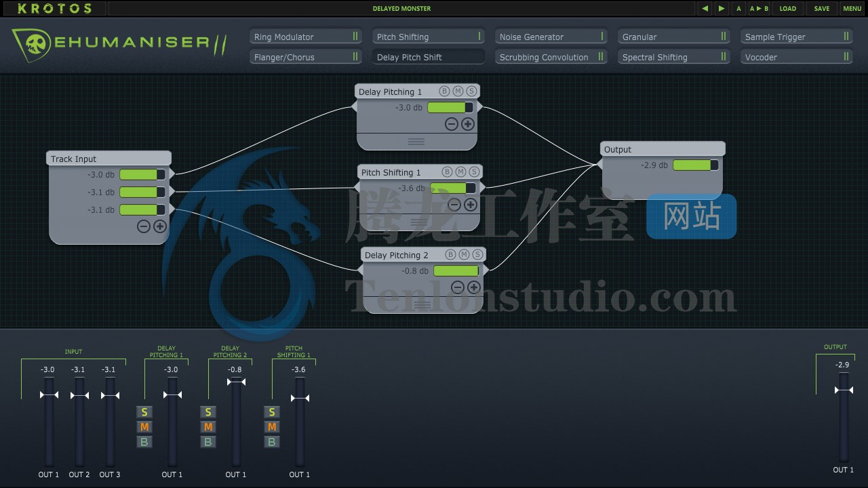The height and width of the screenshot is (488, 868).
Task: Solo Delay Pitching 1 node (S icon)
Action: tap(471, 91)
